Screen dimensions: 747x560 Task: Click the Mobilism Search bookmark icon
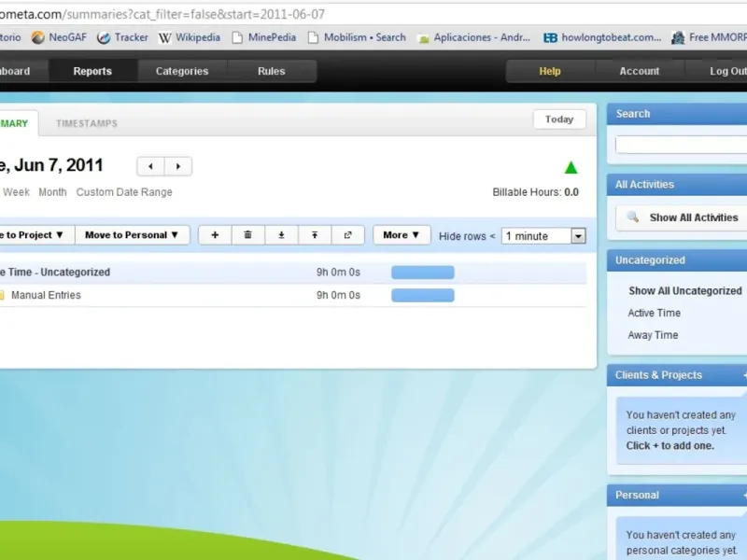click(x=313, y=37)
